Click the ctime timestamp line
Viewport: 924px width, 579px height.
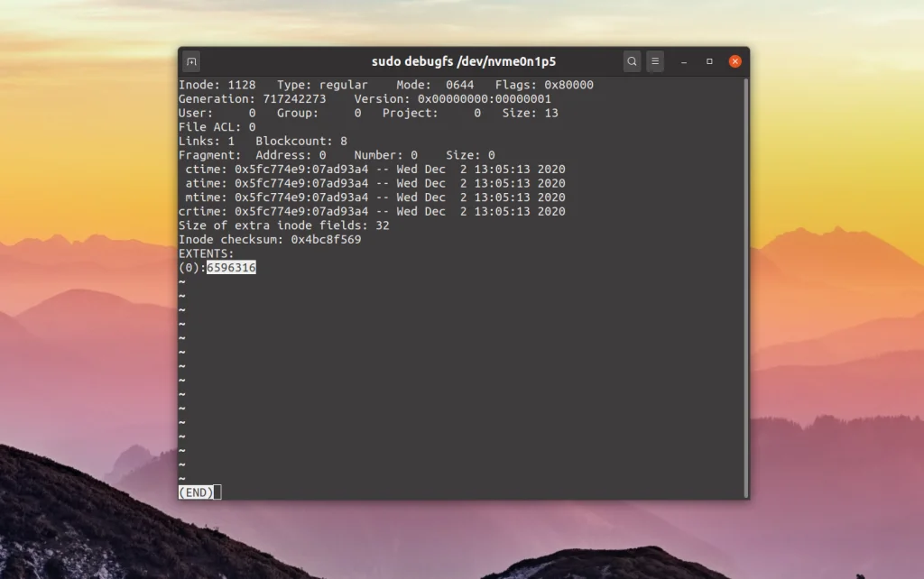[x=361, y=169]
